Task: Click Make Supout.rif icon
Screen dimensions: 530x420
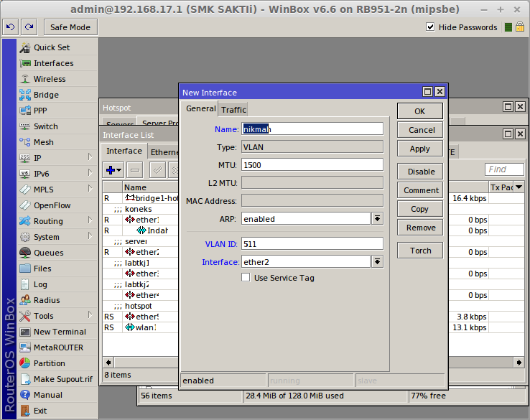Action: [25, 379]
